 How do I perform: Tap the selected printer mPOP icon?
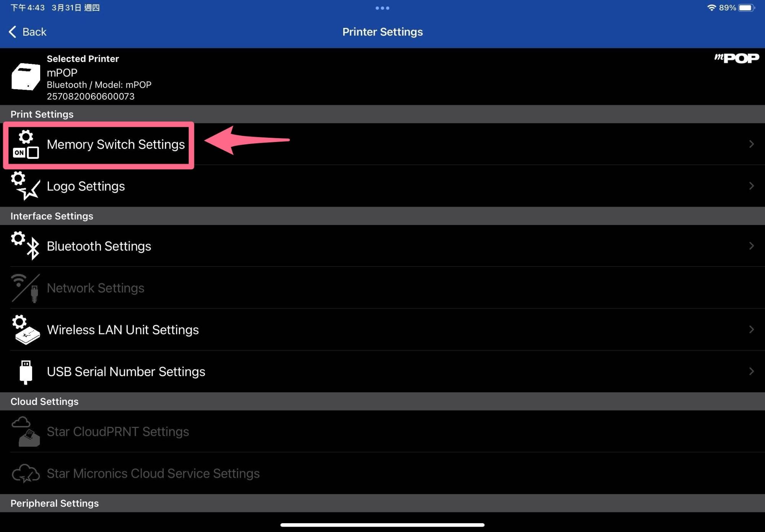pyautogui.click(x=26, y=77)
